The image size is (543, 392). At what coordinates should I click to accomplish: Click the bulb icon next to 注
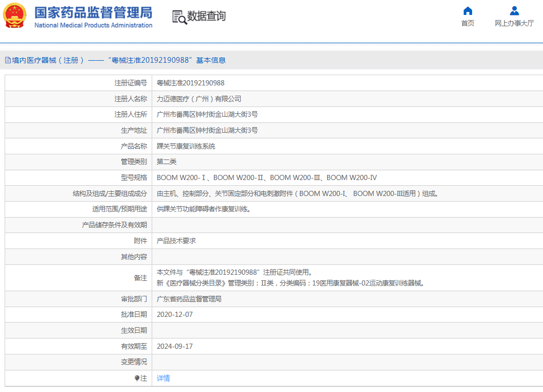tap(137, 378)
